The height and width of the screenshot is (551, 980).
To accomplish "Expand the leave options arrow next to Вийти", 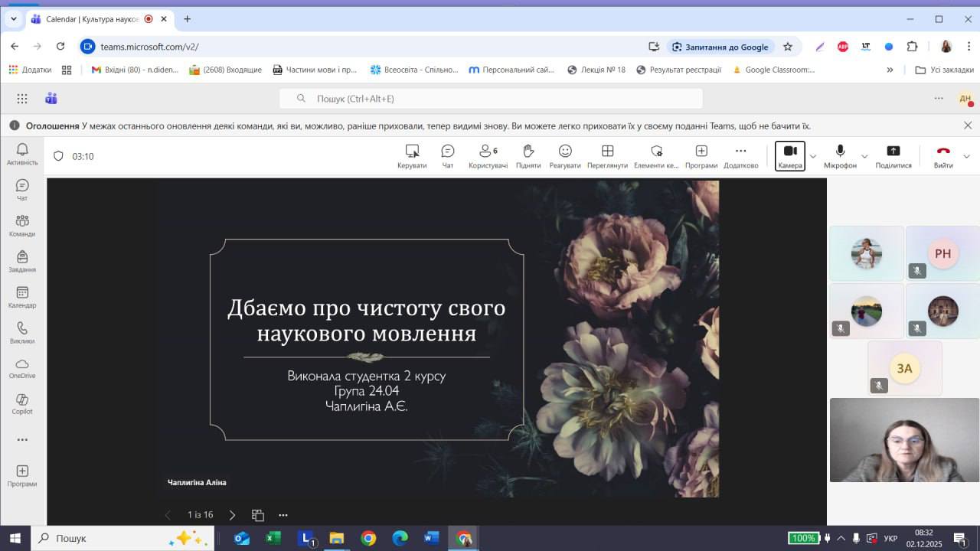I will pyautogui.click(x=966, y=157).
